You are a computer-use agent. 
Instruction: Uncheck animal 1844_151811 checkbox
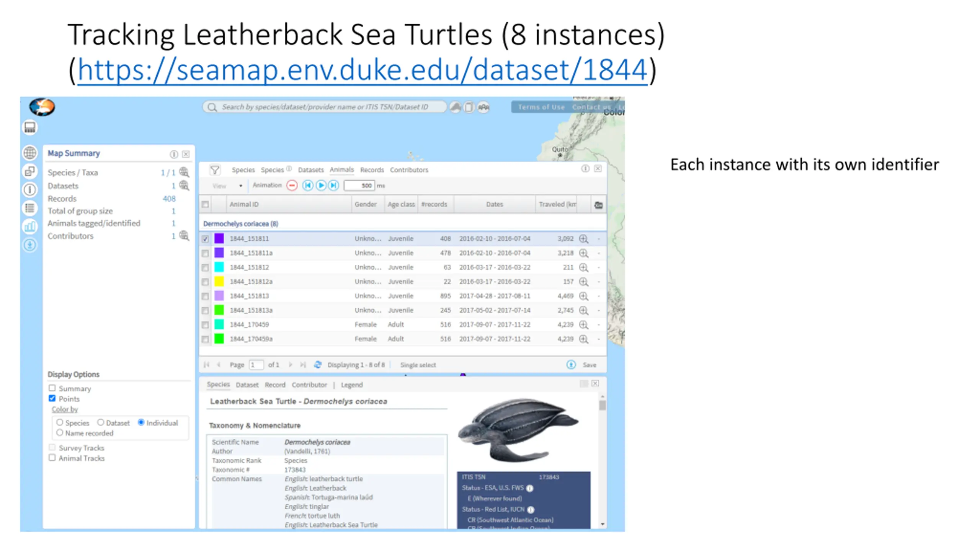click(206, 239)
